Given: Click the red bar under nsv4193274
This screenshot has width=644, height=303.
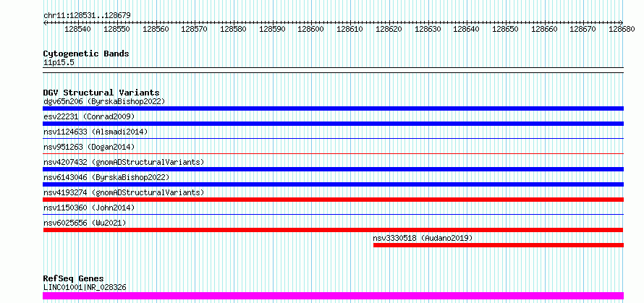Looking at the screenshot, I should coord(333,200).
